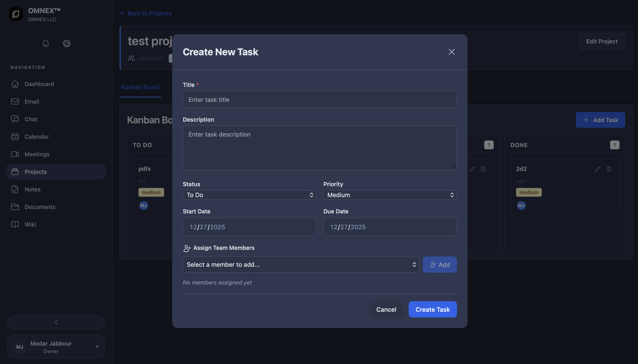Click the Due Date input field

tap(390, 227)
